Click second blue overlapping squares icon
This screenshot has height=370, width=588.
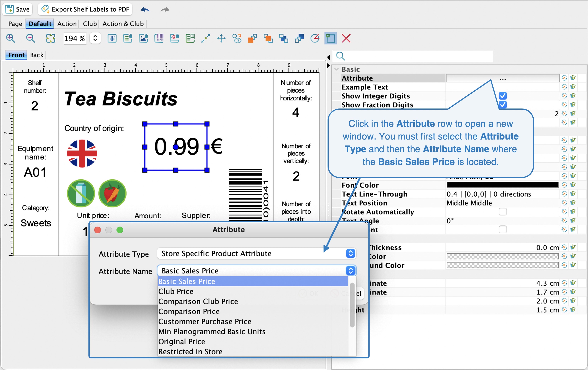coord(299,38)
